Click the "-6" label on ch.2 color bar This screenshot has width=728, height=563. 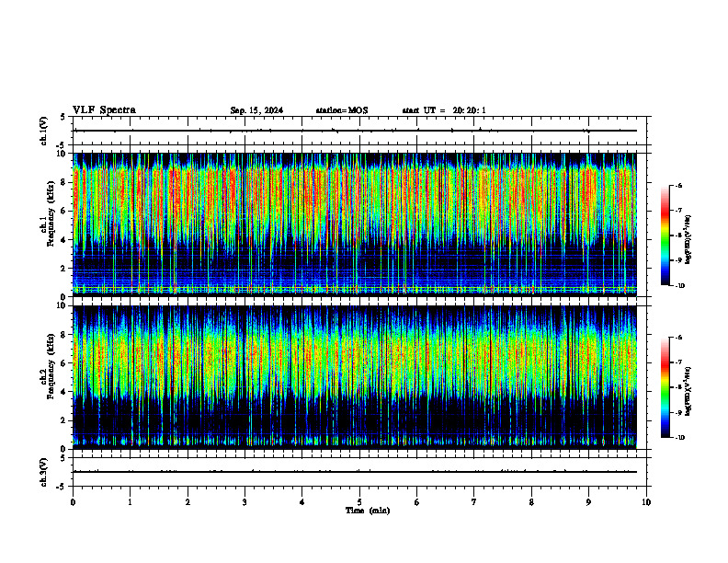tap(678, 338)
